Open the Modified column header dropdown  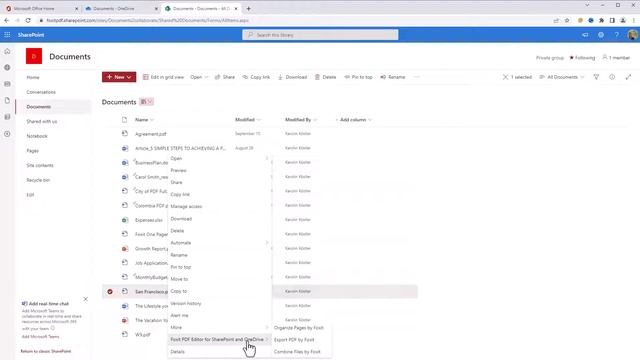click(248, 120)
